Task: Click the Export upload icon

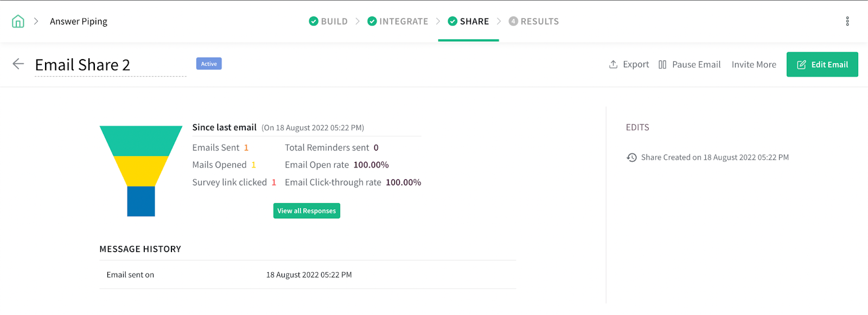Action: click(x=613, y=65)
